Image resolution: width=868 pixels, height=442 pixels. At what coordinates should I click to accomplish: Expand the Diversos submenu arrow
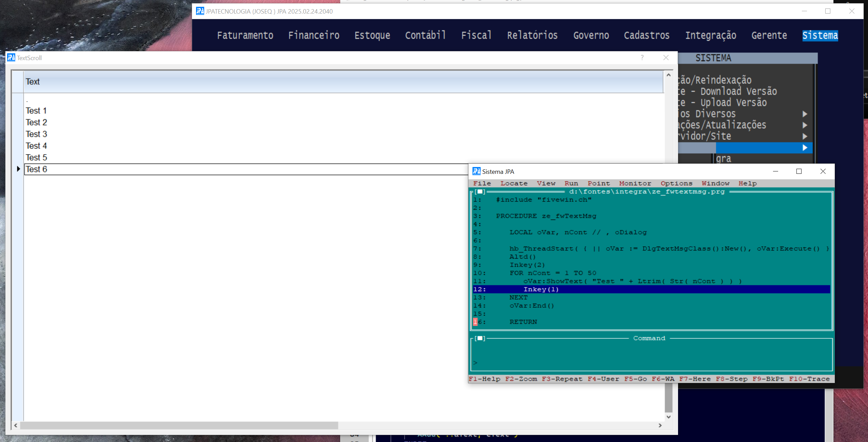(x=805, y=114)
